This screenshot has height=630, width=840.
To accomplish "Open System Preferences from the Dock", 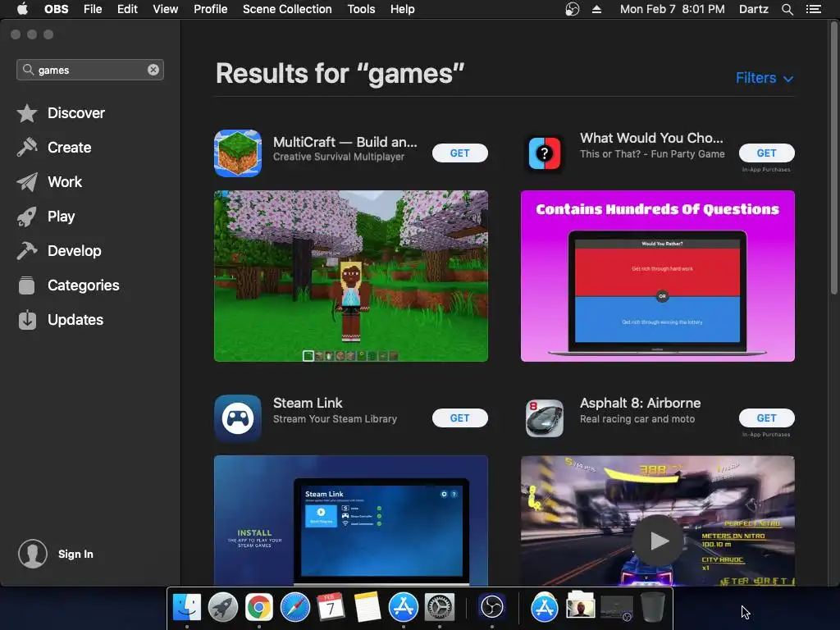I will [440, 608].
